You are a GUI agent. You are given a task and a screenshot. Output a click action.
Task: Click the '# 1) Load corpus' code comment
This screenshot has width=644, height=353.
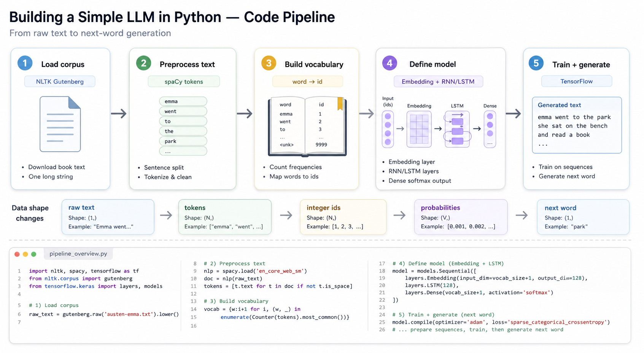pos(54,305)
